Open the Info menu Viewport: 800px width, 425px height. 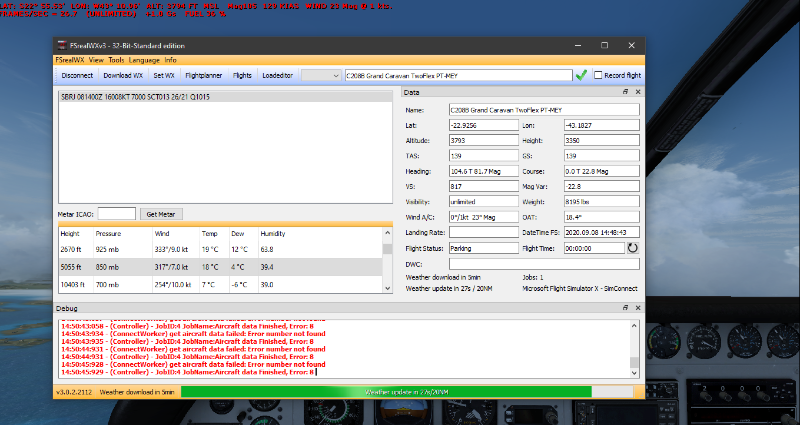170,60
